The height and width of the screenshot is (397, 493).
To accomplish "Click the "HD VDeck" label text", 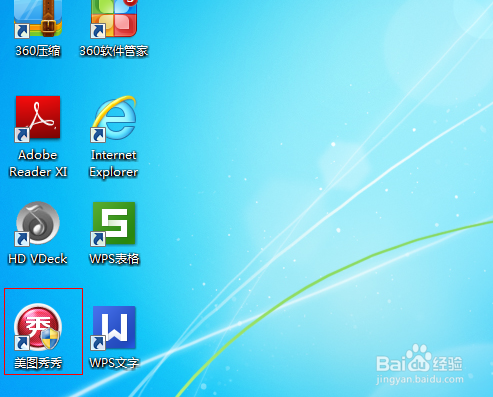I will (x=38, y=259).
